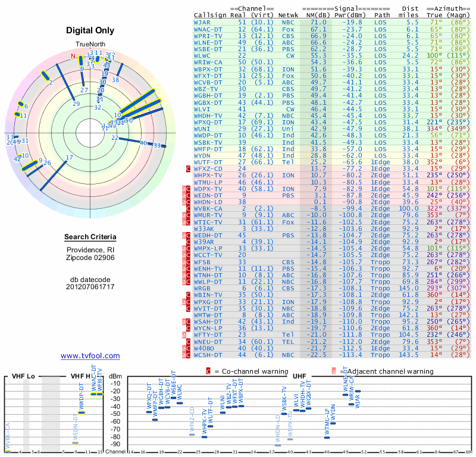Click the co-channel badge beside WBIN-TV
The height and width of the screenshot is (457, 476).
(x=188, y=295)
